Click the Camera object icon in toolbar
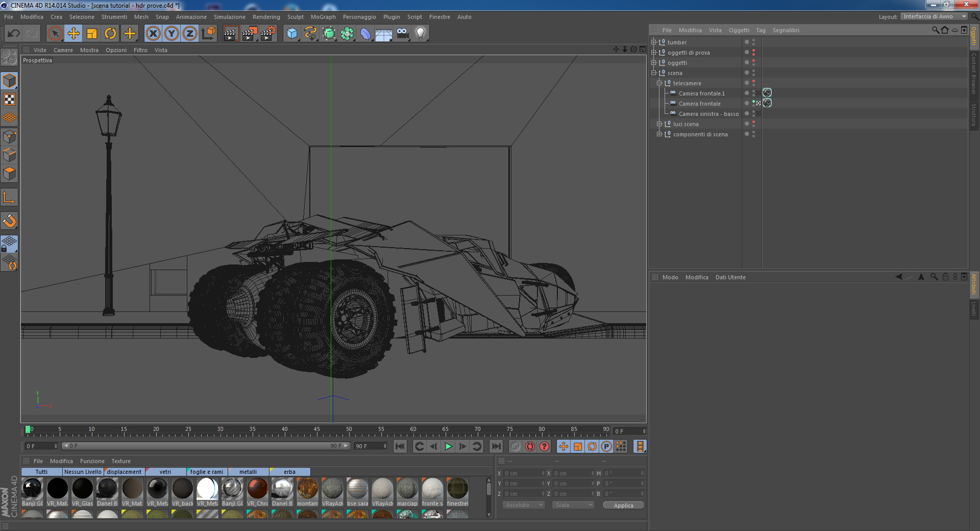Image resolution: width=980 pixels, height=531 pixels. click(x=402, y=34)
